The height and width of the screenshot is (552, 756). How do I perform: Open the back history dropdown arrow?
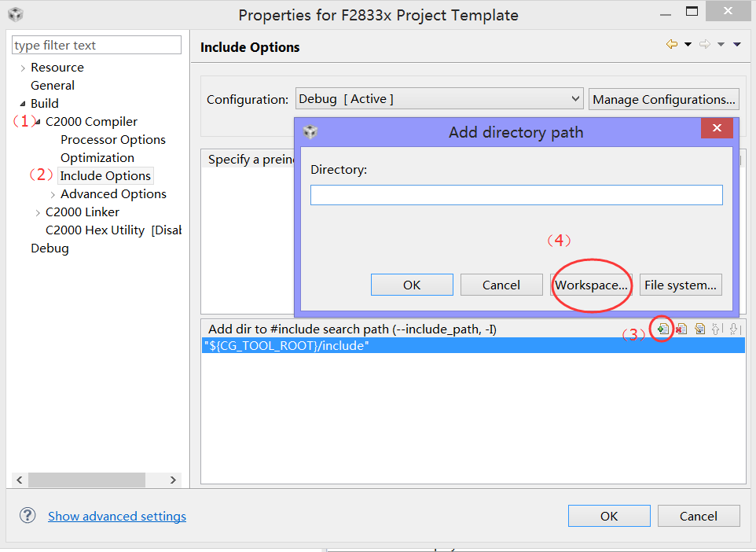coord(688,45)
